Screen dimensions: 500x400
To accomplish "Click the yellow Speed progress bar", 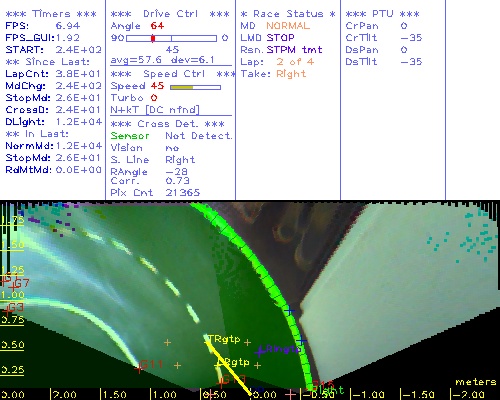I will click(195, 87).
